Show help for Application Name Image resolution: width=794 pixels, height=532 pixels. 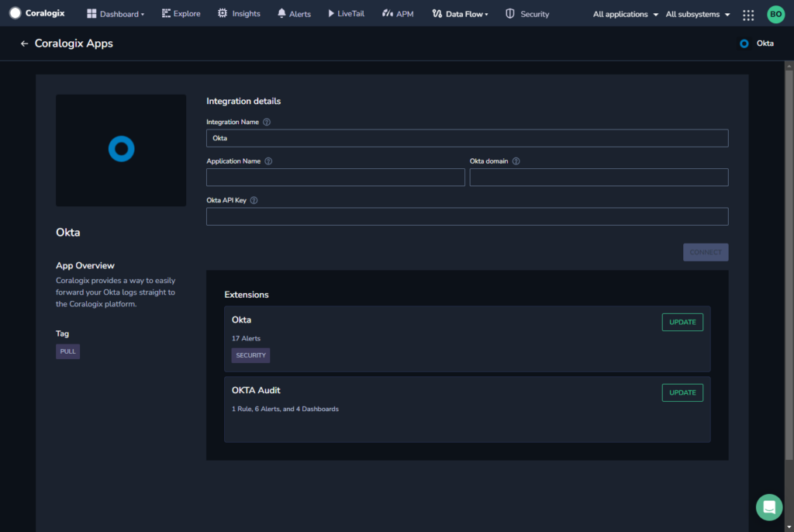point(268,161)
